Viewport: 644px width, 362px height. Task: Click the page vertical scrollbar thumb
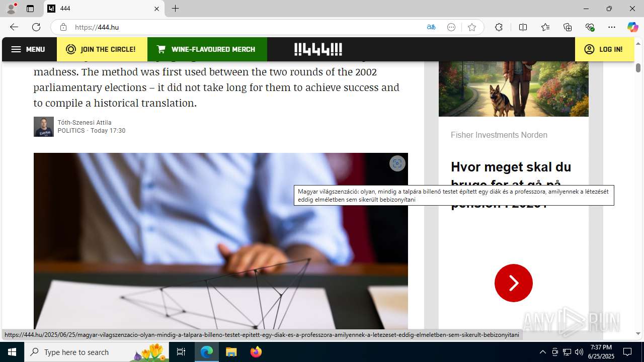point(638,68)
